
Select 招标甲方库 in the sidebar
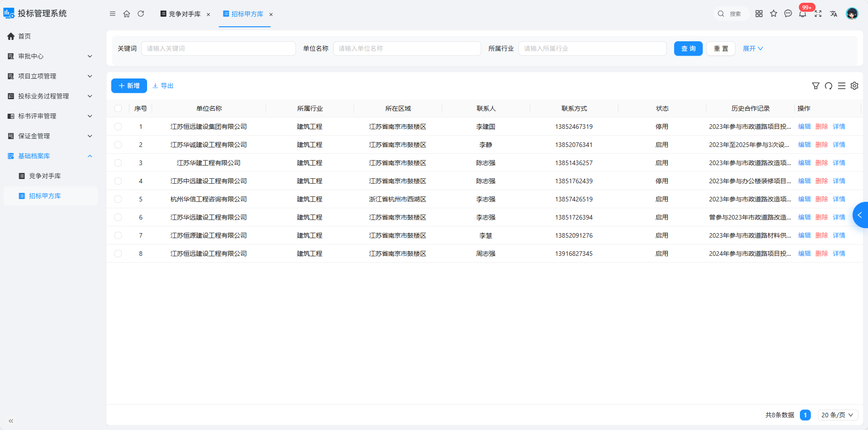click(51, 196)
